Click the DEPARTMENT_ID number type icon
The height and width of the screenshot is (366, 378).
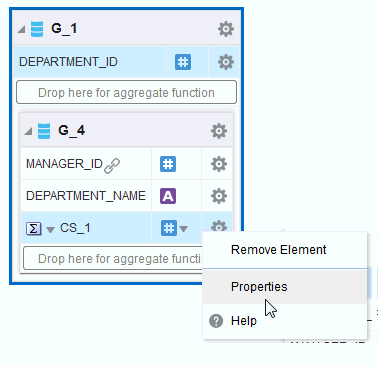tap(183, 62)
